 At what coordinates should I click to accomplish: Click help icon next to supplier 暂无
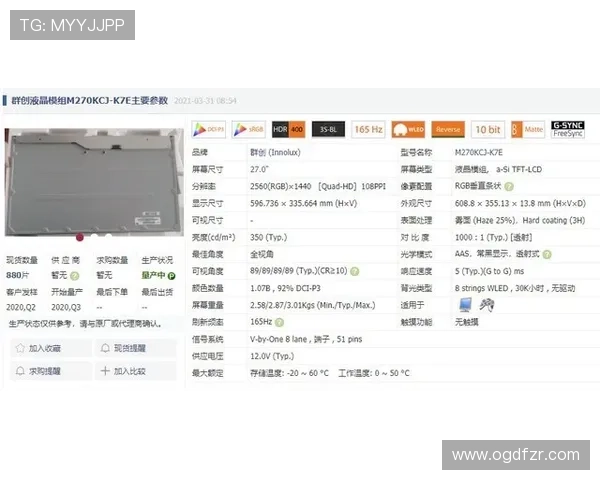click(x=75, y=276)
